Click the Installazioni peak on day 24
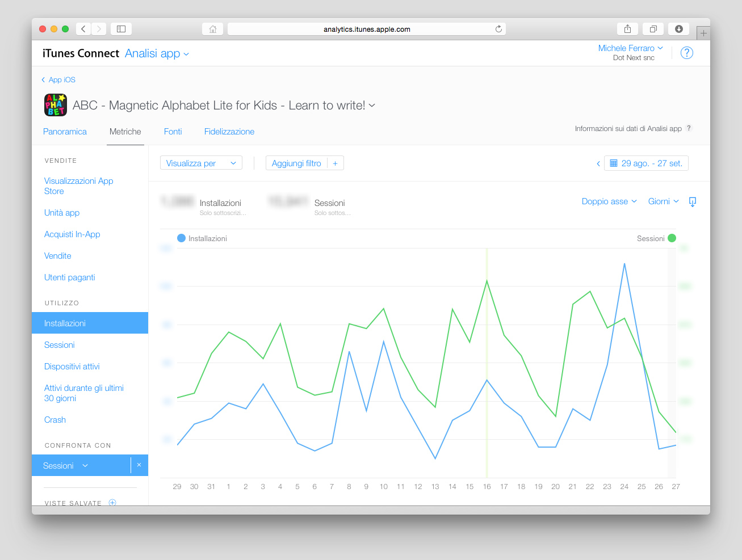This screenshot has width=742, height=560. tap(624, 264)
